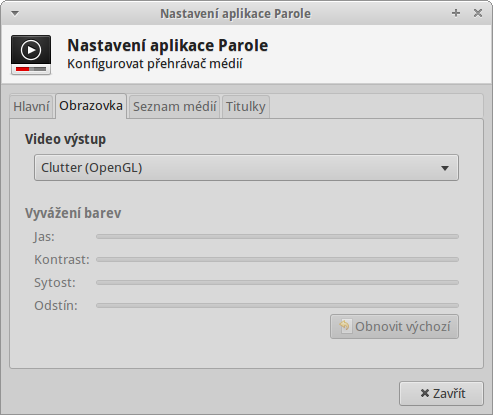Click the undo icon on Obnovit výchozí
The width and height of the screenshot is (493, 415).
pyautogui.click(x=345, y=326)
